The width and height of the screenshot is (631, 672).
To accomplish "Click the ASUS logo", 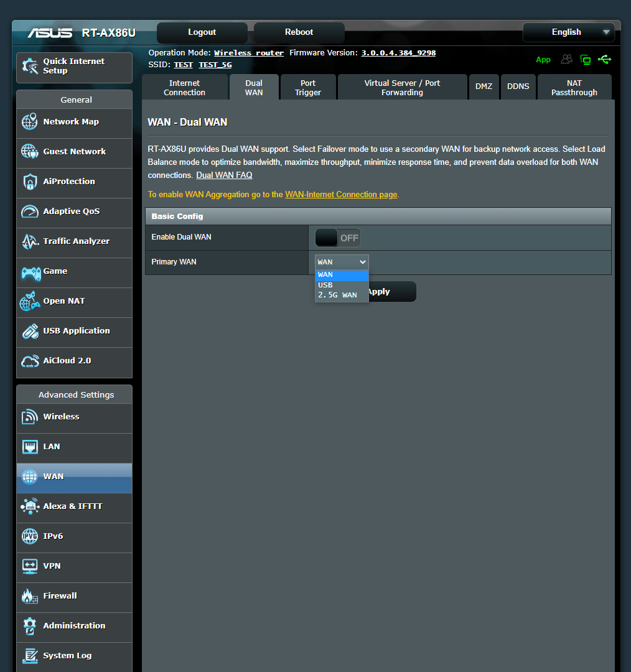I will [x=50, y=33].
